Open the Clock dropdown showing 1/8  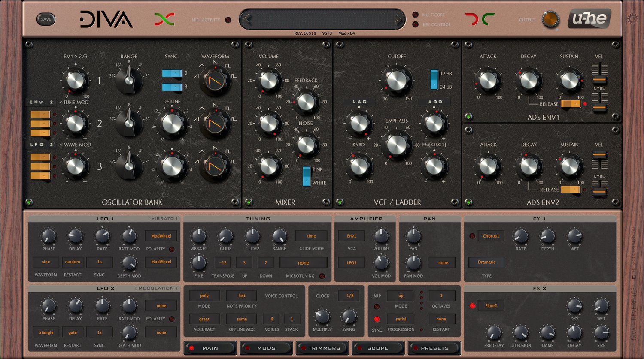(350, 296)
